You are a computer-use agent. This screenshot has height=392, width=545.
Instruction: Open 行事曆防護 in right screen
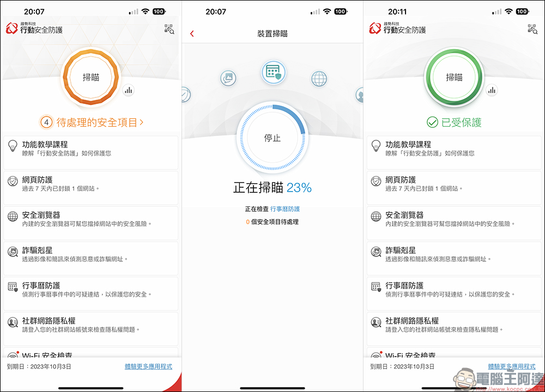point(454,294)
